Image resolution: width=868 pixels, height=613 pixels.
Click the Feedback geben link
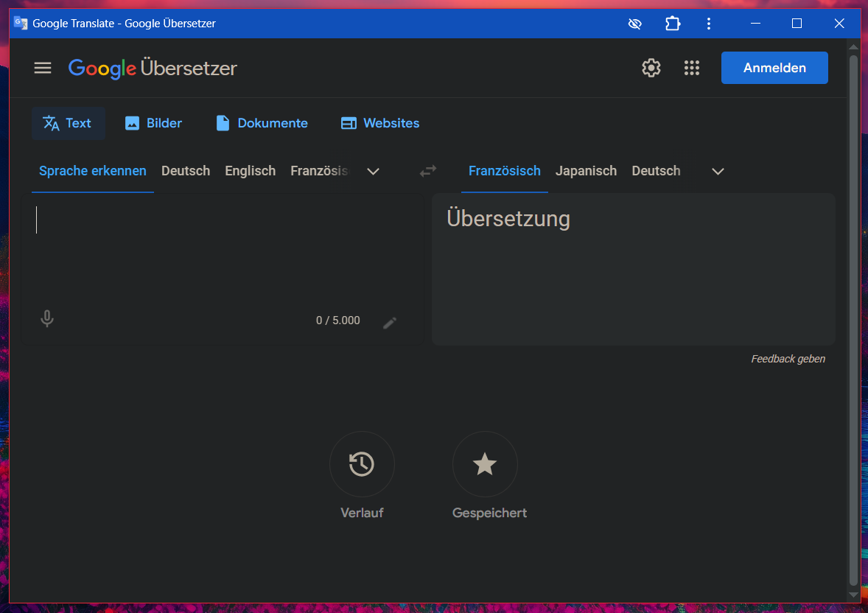coord(788,359)
